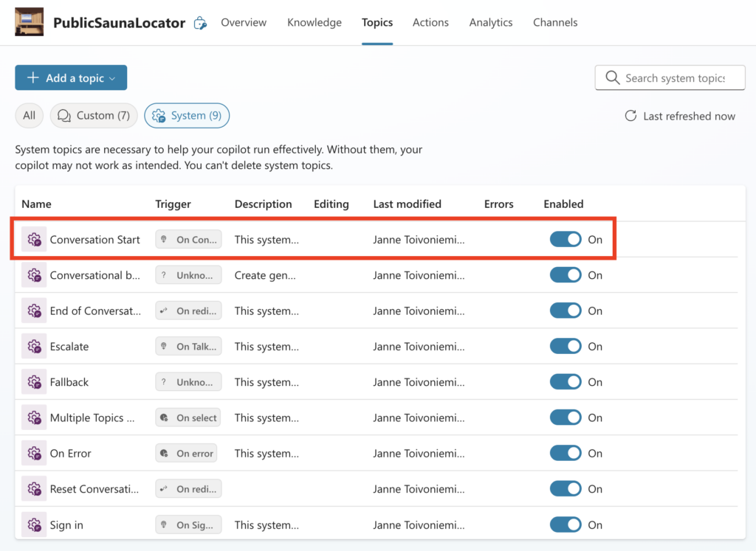Click the PublicSaunaLocator copilot avatar thumbnail

point(30,22)
